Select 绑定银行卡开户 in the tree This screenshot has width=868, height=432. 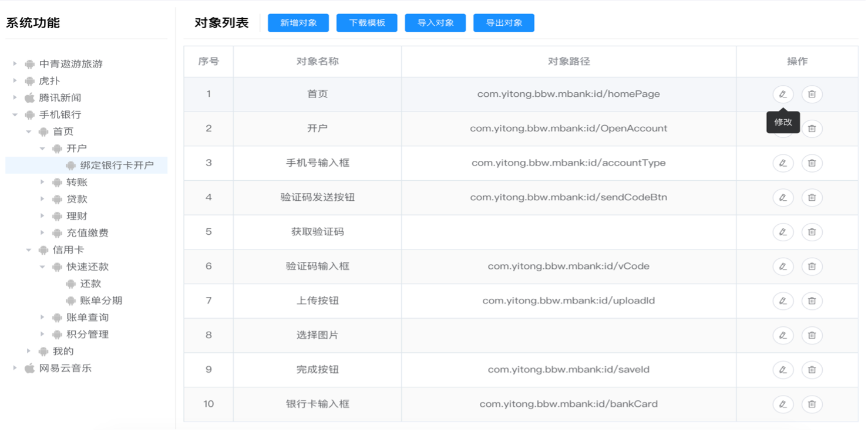click(x=116, y=166)
